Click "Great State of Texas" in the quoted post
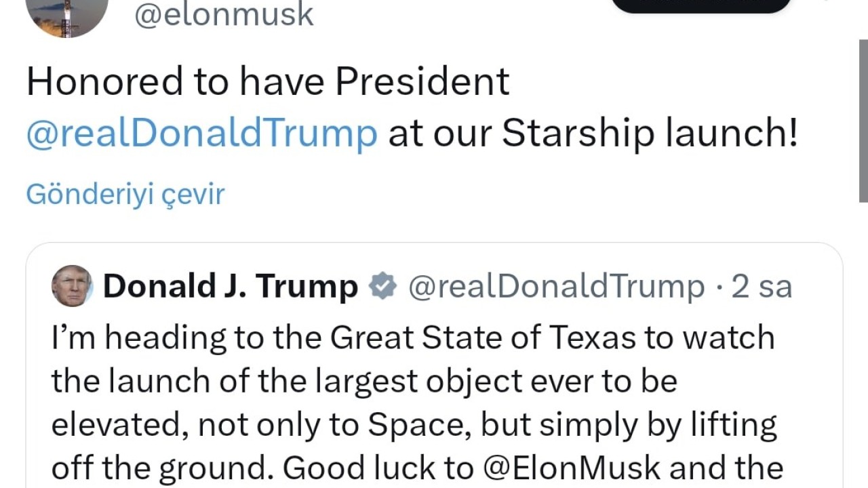The height and width of the screenshot is (488, 868). tap(483, 338)
